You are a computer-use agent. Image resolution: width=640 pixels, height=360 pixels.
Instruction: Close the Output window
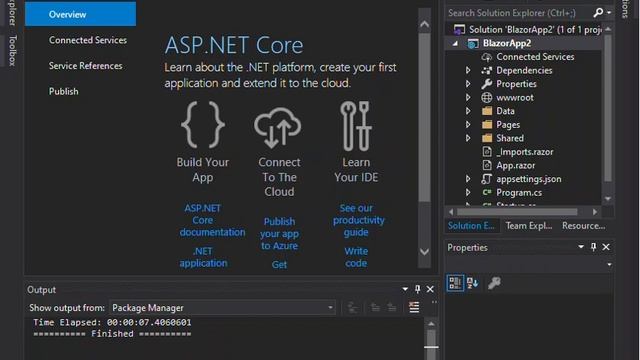pyautogui.click(x=430, y=289)
